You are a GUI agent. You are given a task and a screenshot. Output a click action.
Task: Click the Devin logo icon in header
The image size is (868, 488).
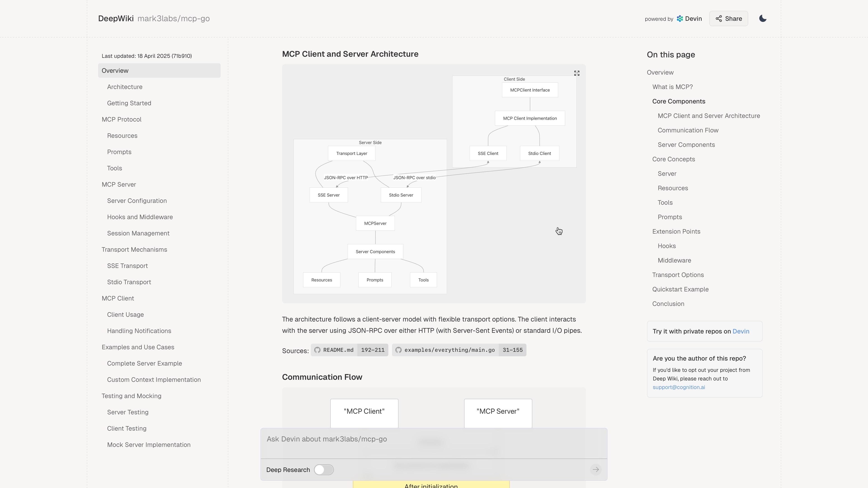[680, 19]
